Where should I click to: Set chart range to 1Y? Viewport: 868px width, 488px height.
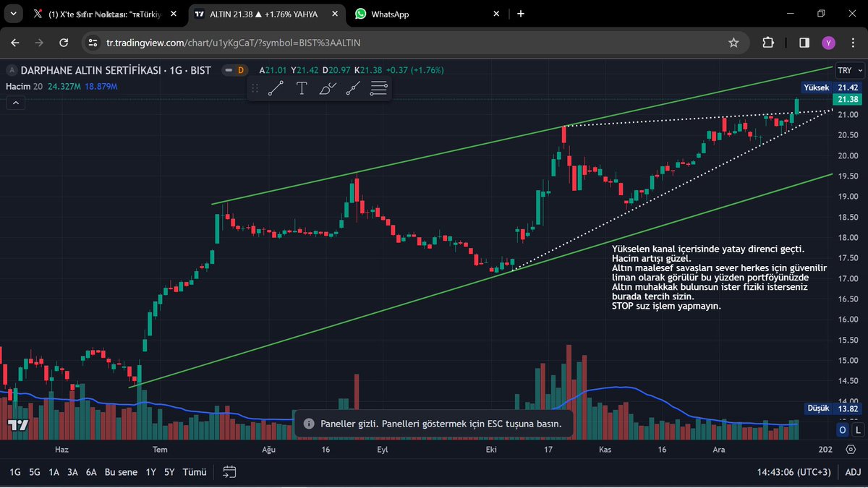pos(150,472)
